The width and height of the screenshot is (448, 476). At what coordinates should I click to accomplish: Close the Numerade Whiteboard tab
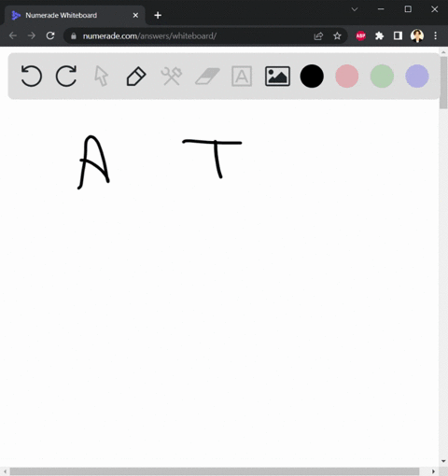coord(135,15)
